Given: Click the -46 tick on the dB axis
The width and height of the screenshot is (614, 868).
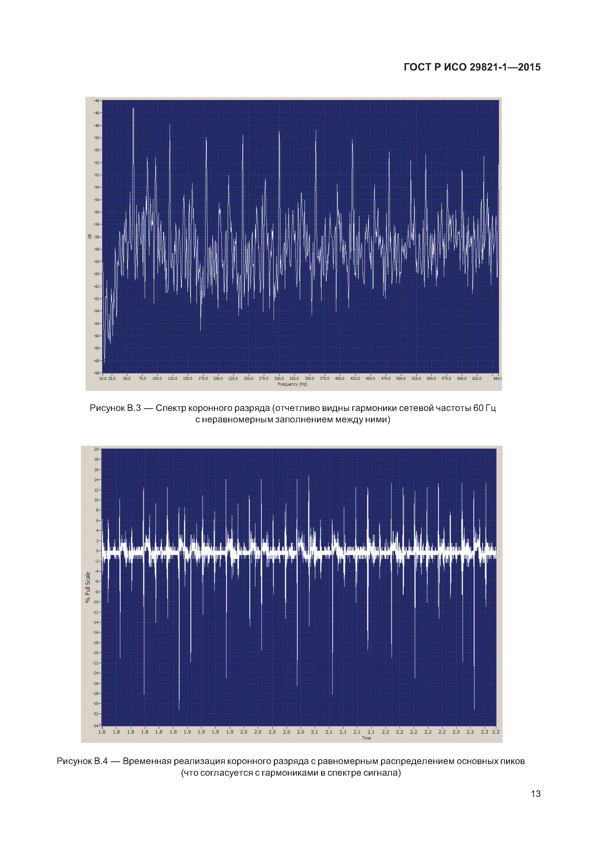Looking at the screenshot, I should click(97, 100).
